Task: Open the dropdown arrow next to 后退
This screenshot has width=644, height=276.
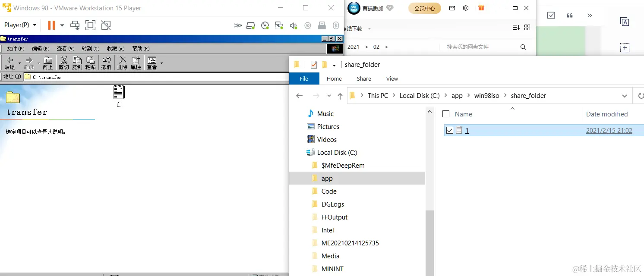Action: (x=19, y=63)
